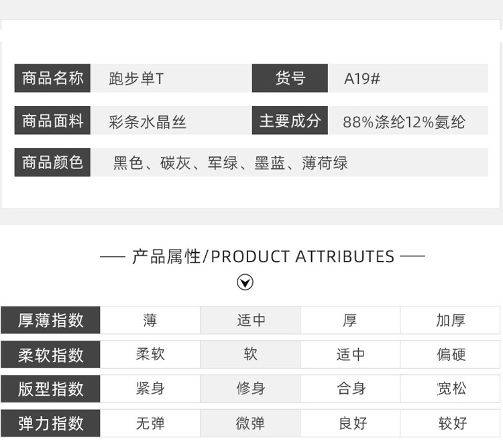Image resolution: width=503 pixels, height=448 pixels.
Task: Click the 商品名称 label
Action: click(52, 78)
